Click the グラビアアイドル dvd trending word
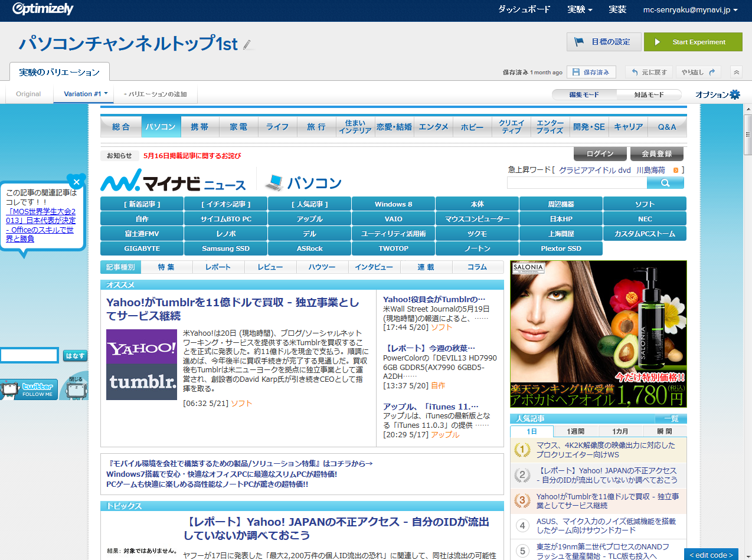 [x=595, y=170]
